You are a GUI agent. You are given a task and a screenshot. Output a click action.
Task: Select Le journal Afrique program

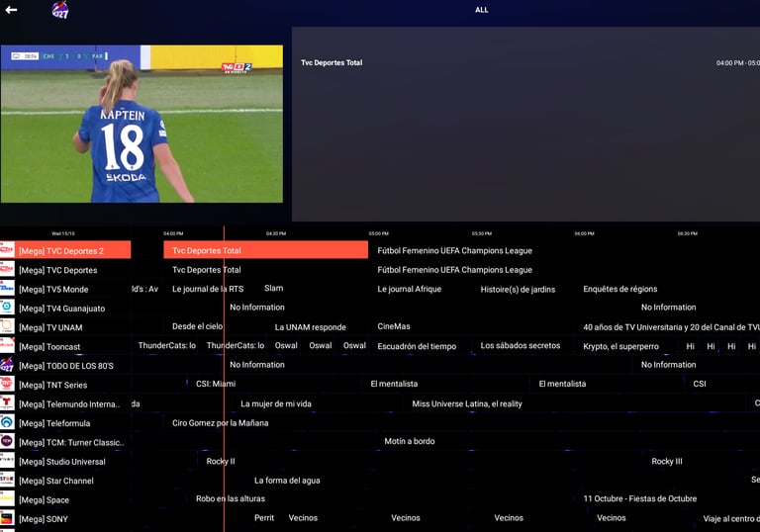(409, 289)
